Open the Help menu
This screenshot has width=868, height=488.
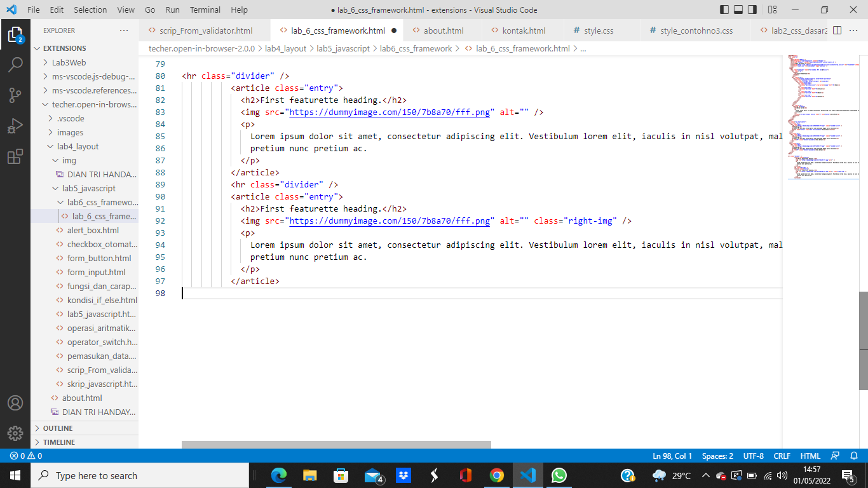click(x=239, y=10)
